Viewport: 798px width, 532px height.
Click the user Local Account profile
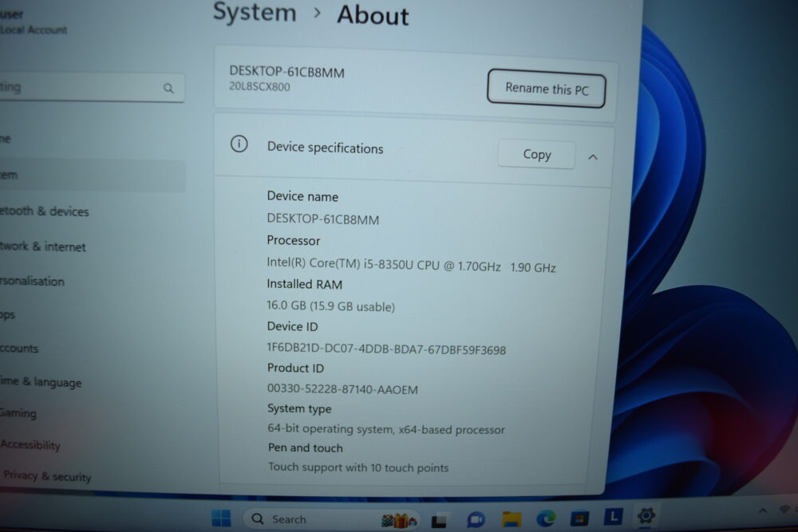(x=34, y=22)
